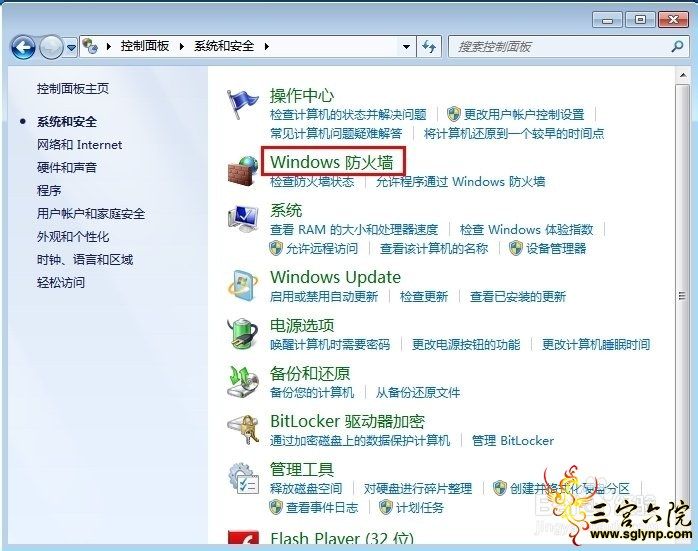Click the 系统和安全 breadcrumb segment
Image resolution: width=698 pixels, height=551 pixels.
click(x=224, y=46)
